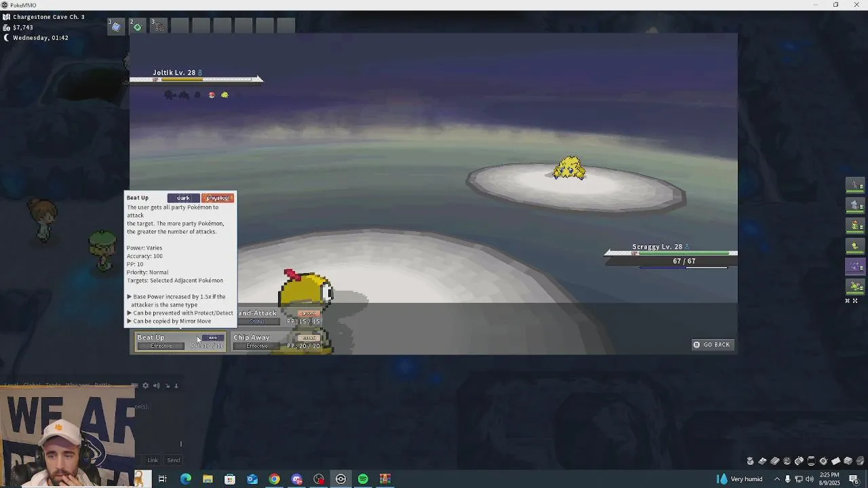Click the Link chat button

(x=153, y=460)
